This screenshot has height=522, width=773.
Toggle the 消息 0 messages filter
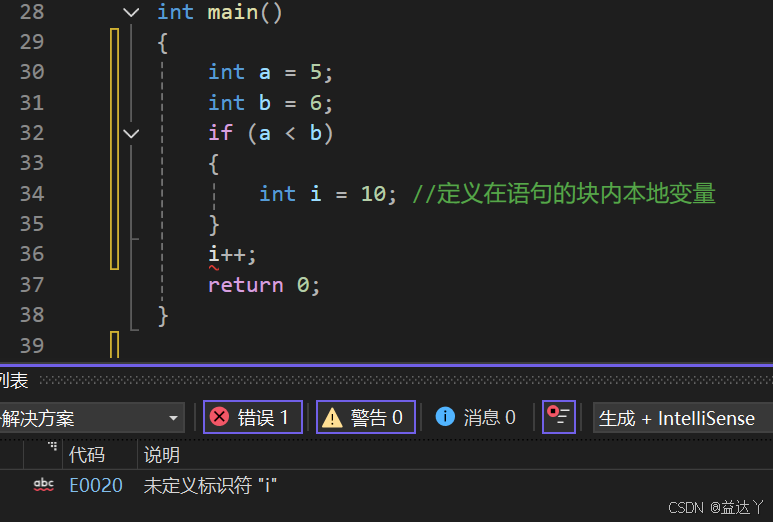[476, 418]
